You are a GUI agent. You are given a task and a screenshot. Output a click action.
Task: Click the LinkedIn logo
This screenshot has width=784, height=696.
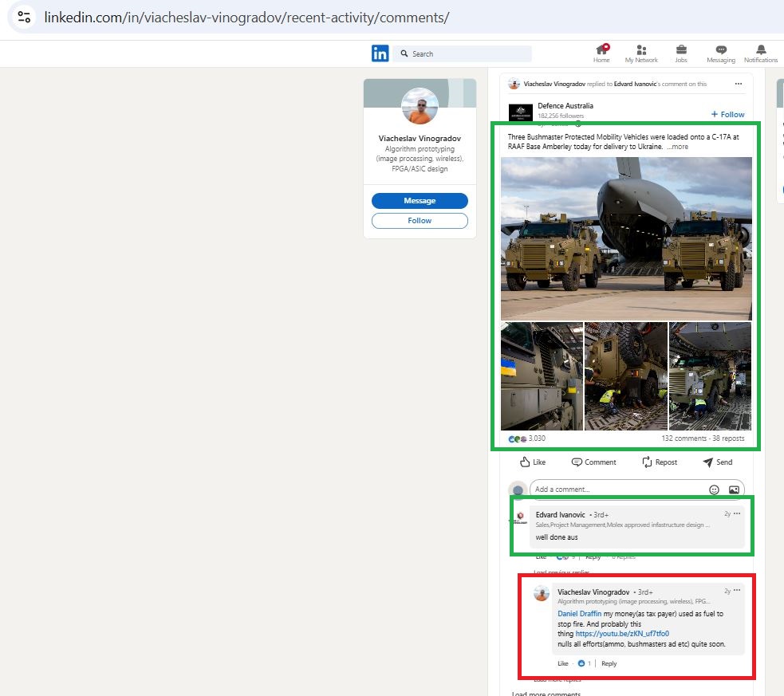click(x=380, y=53)
